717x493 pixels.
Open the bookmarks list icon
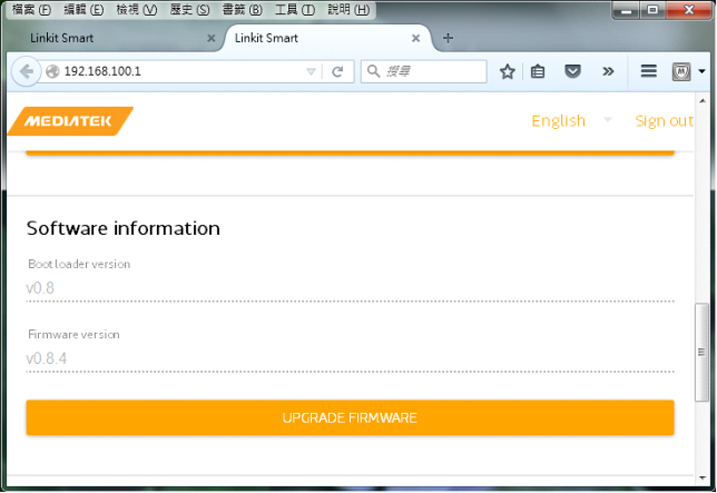tap(538, 71)
